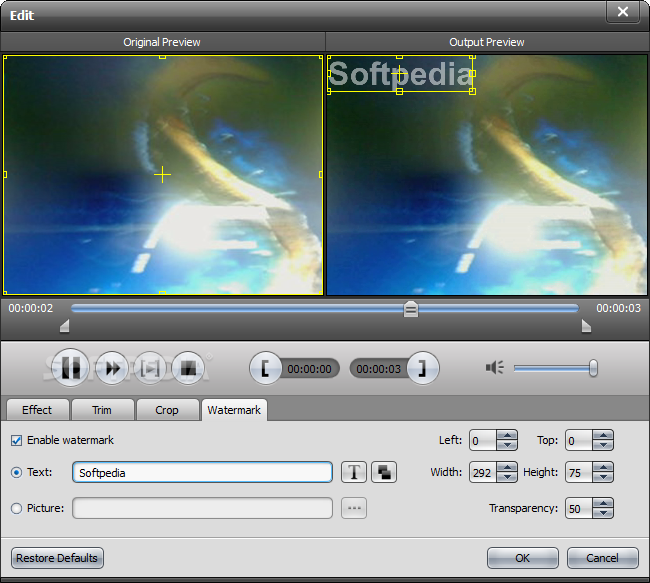Click the Original Preview header label
Viewport: 650px width, 583px height.
(162, 42)
